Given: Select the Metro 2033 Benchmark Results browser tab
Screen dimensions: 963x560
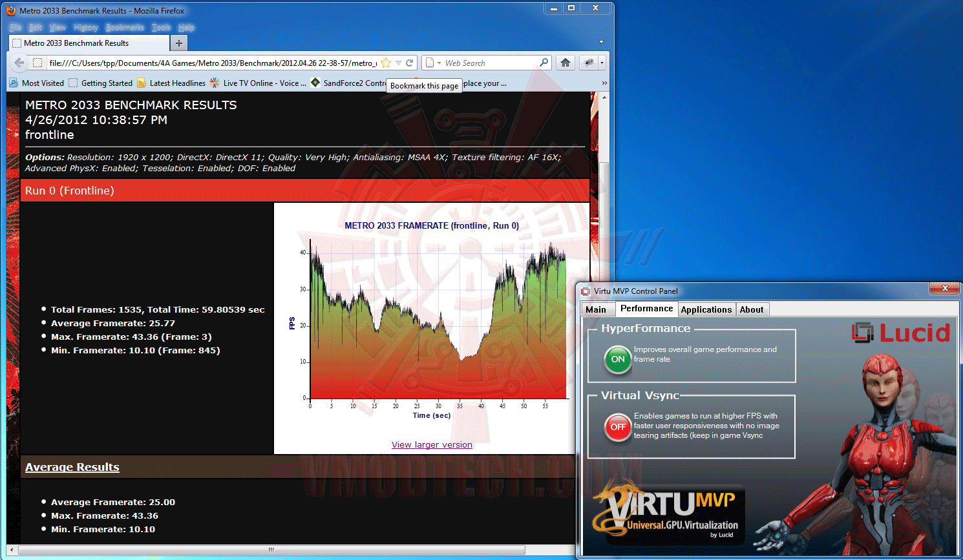Looking at the screenshot, I should click(x=89, y=43).
